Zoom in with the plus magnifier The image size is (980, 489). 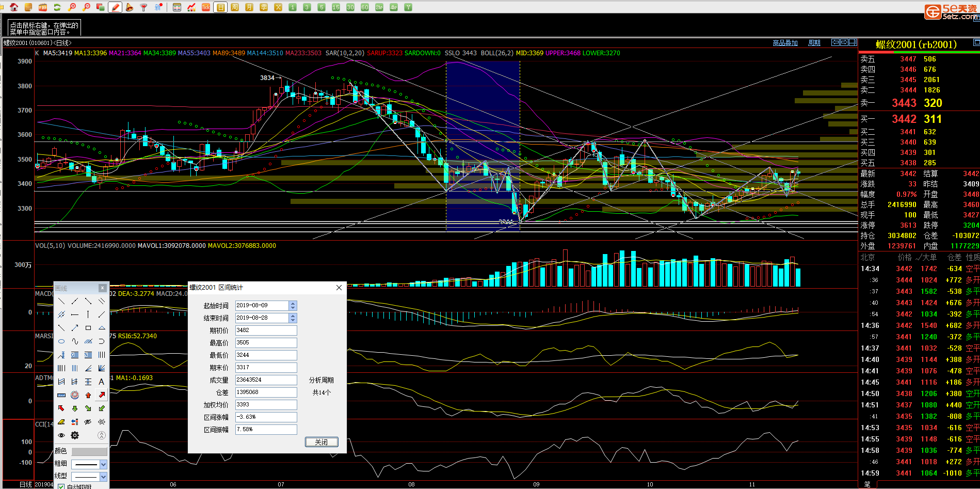point(72,7)
